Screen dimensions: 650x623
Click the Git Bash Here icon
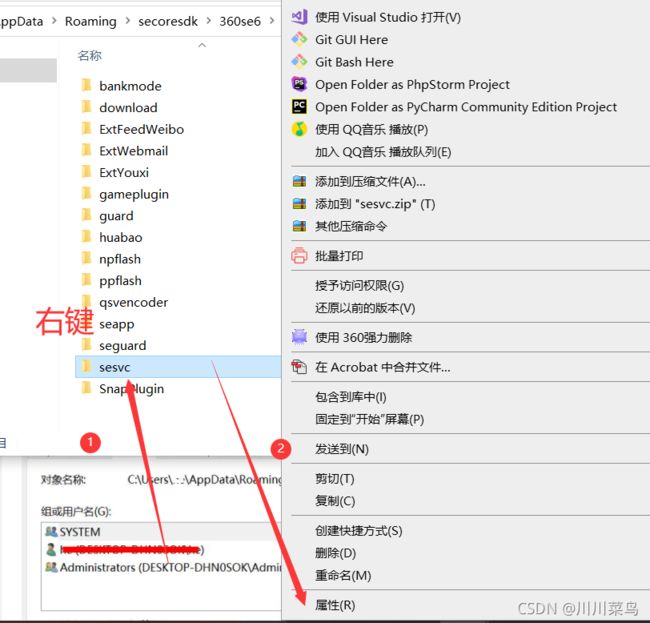[299, 62]
